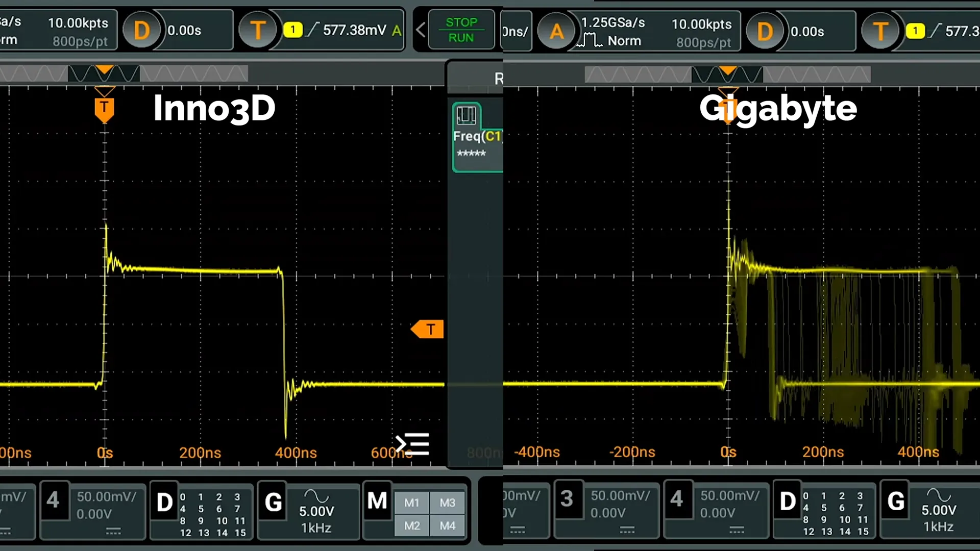Click the 10.00kpts memory depth on Gigabyte scope

(x=701, y=24)
